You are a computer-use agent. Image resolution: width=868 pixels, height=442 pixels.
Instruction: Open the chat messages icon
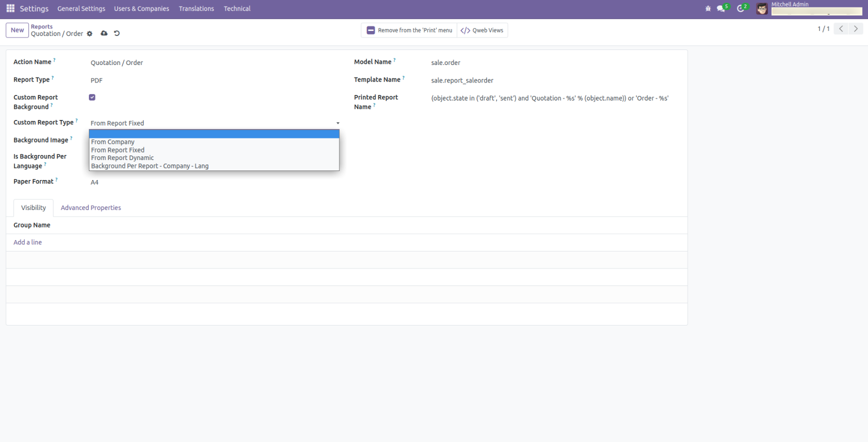(x=721, y=8)
